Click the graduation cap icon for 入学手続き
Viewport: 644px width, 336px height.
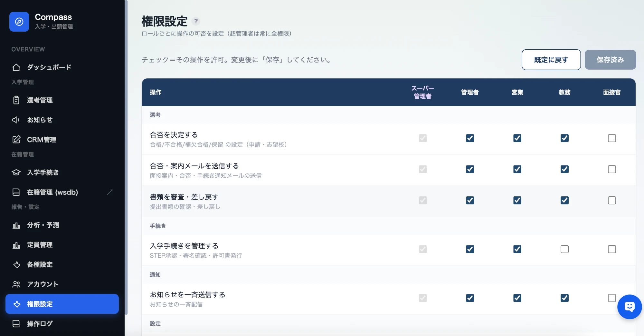tap(16, 173)
